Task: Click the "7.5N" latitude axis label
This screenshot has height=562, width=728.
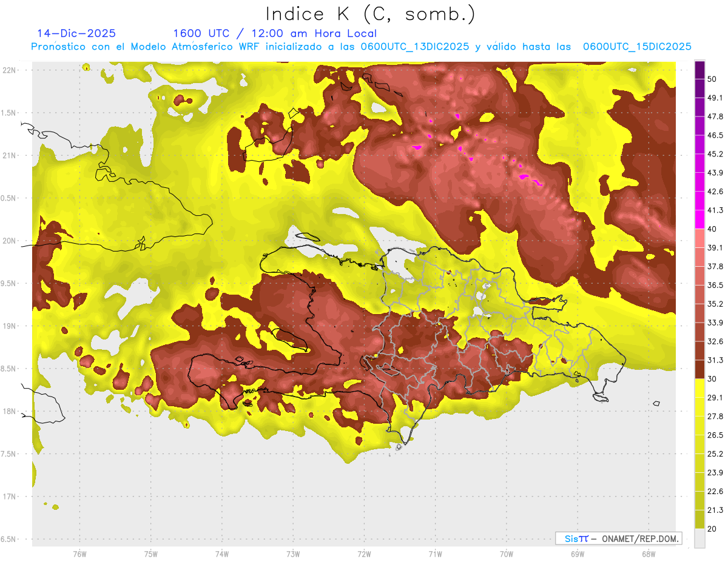Action: [9, 454]
